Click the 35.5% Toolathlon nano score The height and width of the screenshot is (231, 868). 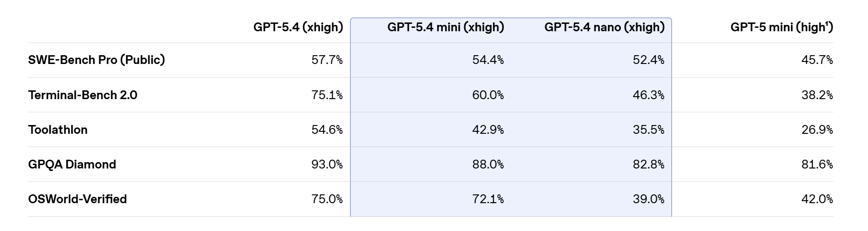coord(648,130)
